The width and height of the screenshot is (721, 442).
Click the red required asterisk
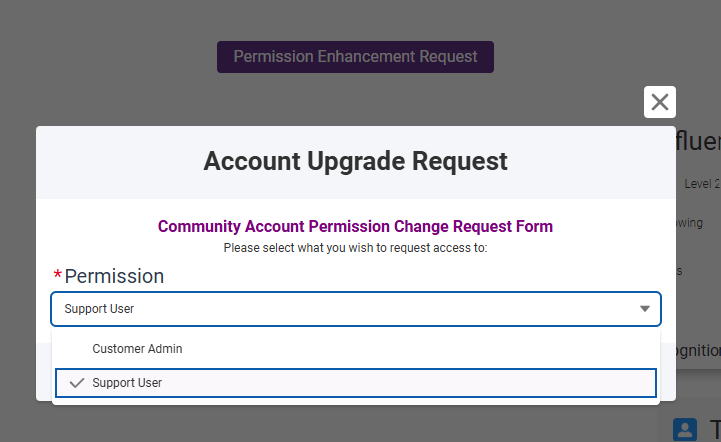click(58, 276)
